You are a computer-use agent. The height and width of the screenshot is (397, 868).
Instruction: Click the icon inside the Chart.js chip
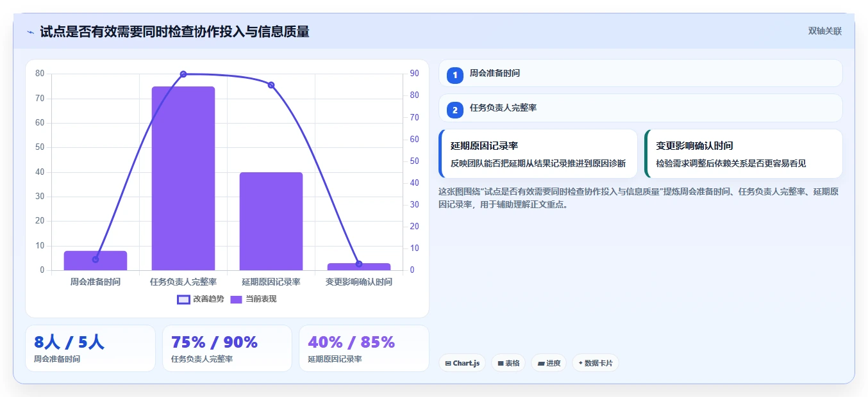pos(447,363)
